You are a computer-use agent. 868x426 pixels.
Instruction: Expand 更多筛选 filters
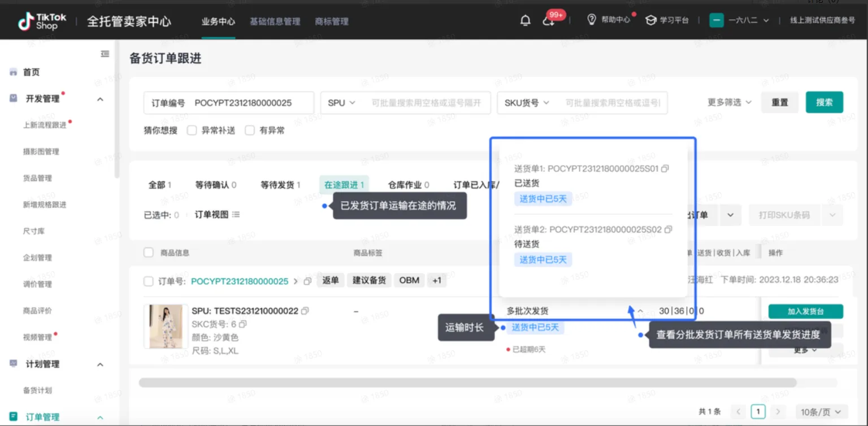coord(730,102)
